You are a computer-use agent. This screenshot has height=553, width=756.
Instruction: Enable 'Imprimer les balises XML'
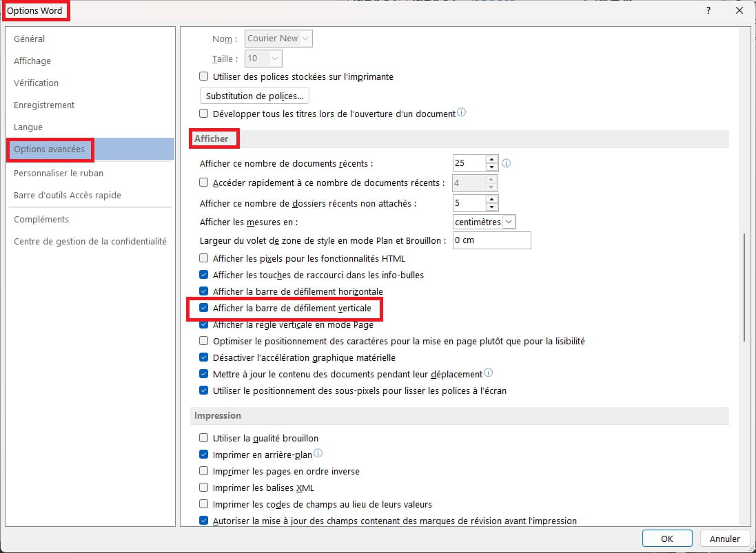point(204,488)
